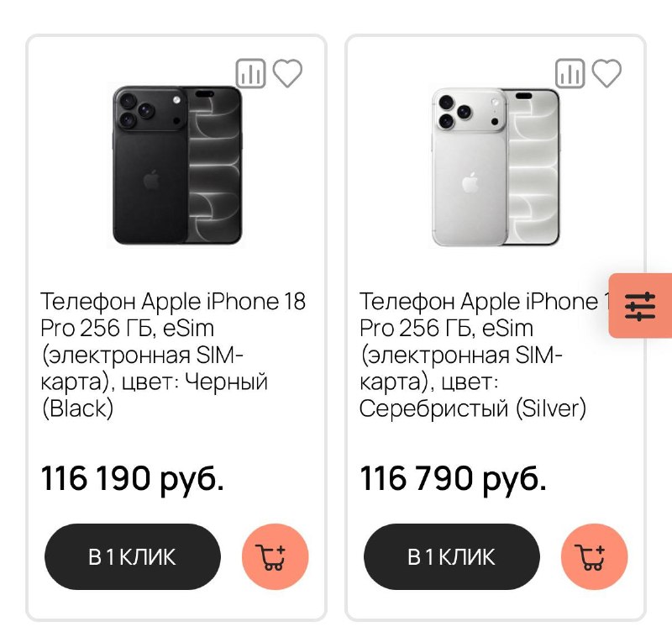The image size is (672, 632).
Task: Add silver iPhone to comparison list
Action: pyautogui.click(x=570, y=73)
